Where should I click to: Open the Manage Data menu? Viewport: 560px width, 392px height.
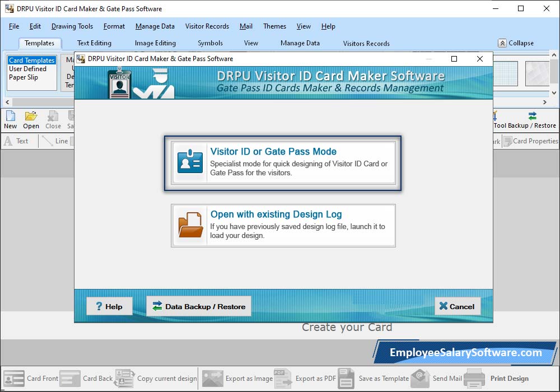[155, 26]
